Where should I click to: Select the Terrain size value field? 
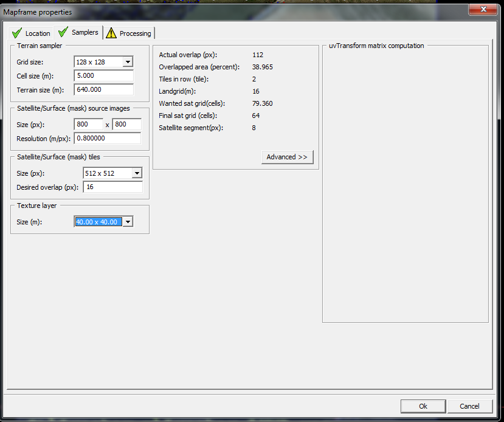pyautogui.click(x=103, y=89)
